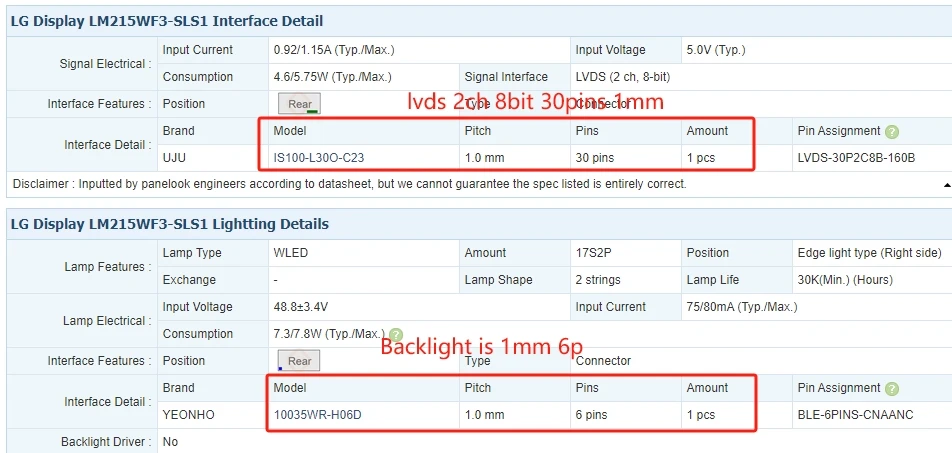Viewport: 952px width, 453px height.
Task: Select consumption value 4.6/5.75W (Typ./Max.)
Action: tap(333, 77)
